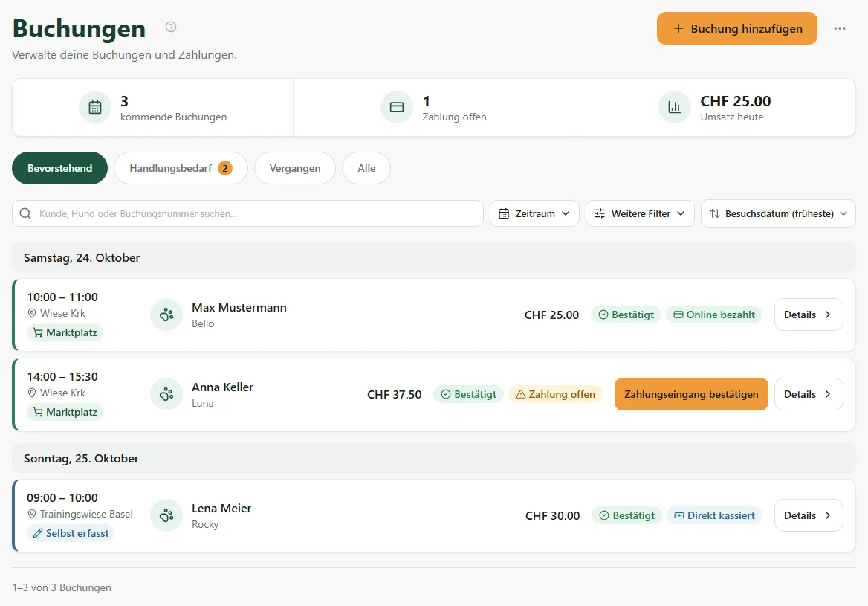Click the time slot 10:00 – 11:00
This screenshot has width=868, height=606.
(62, 297)
